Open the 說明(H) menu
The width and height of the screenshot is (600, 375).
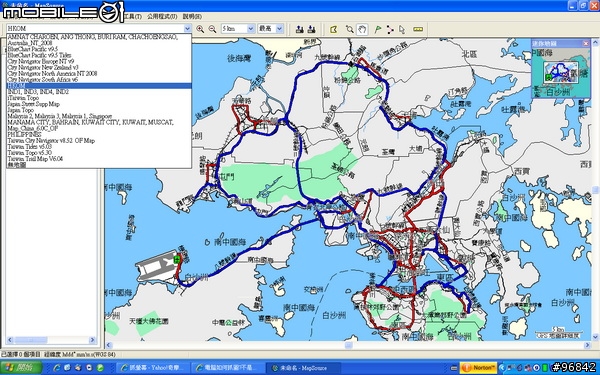(192, 16)
